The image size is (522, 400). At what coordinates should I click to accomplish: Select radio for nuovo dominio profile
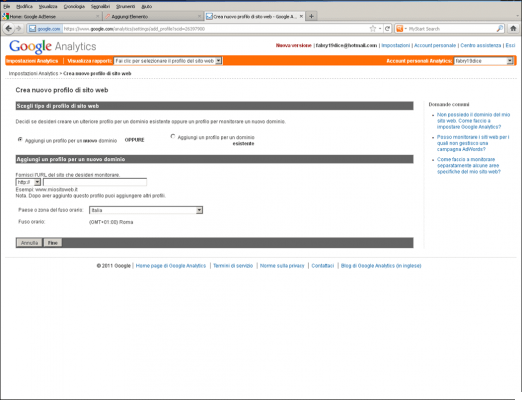click(x=20, y=140)
